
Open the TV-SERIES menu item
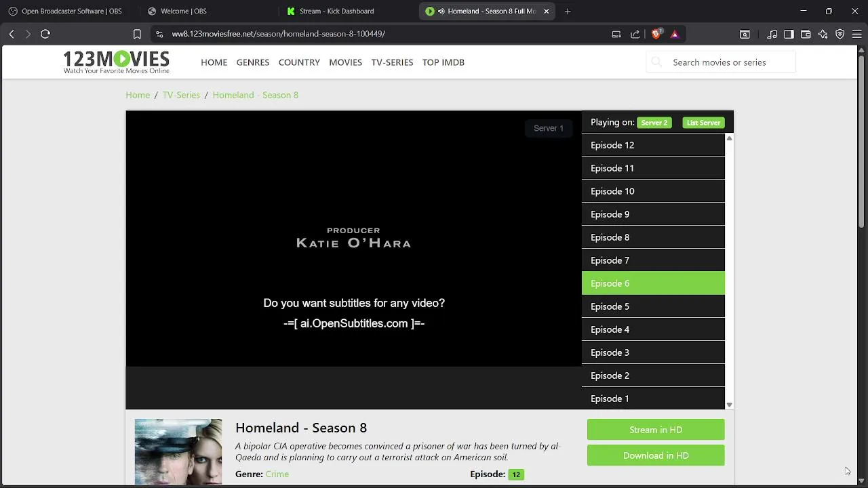[392, 62]
